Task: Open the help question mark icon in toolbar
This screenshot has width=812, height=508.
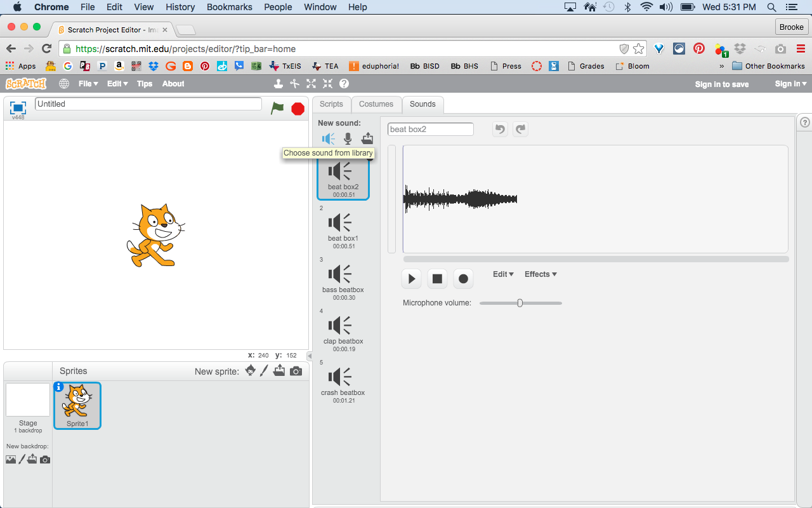Action: point(344,83)
